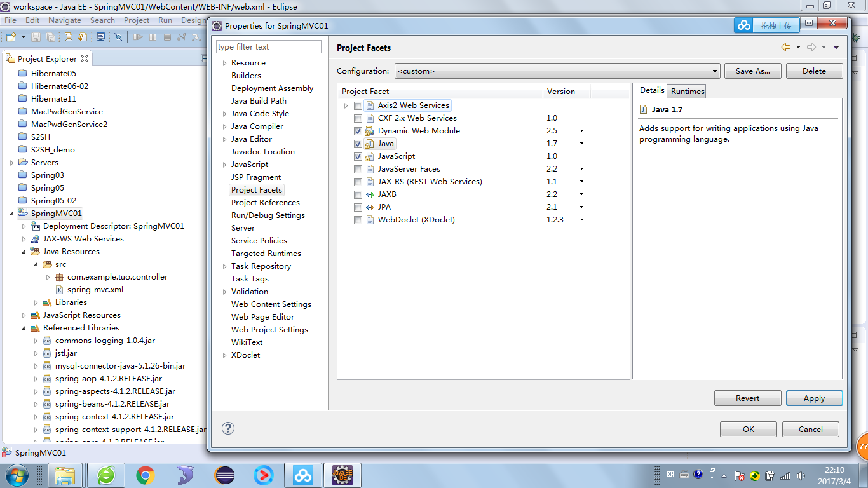This screenshot has width=868, height=488.
Task: Open the Configuration combo box
Action: coord(557,71)
